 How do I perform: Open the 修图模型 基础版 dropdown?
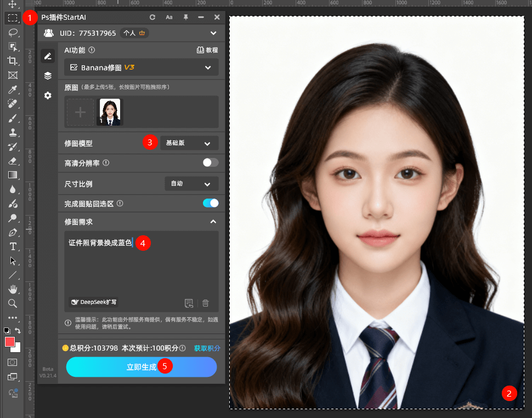(x=189, y=143)
